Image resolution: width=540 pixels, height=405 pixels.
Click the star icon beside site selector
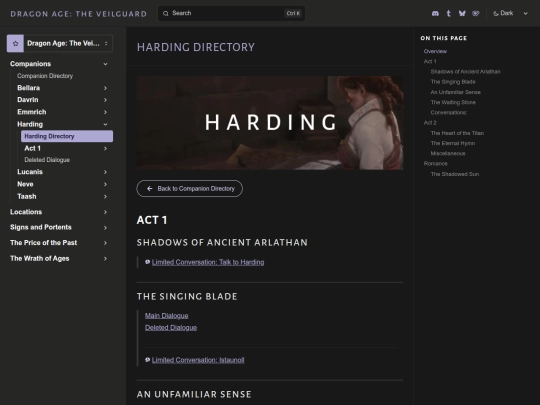coord(15,43)
